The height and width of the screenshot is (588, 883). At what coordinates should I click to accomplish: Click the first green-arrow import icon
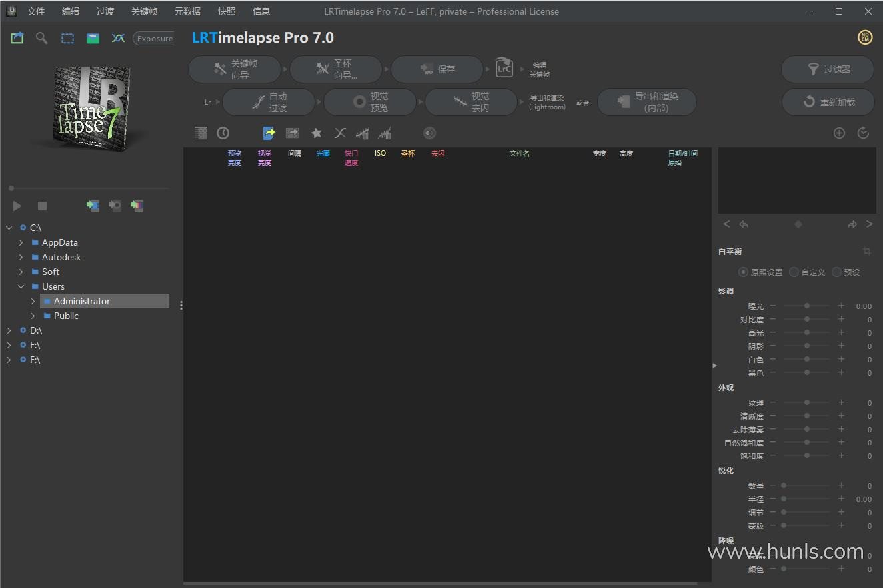click(x=93, y=206)
